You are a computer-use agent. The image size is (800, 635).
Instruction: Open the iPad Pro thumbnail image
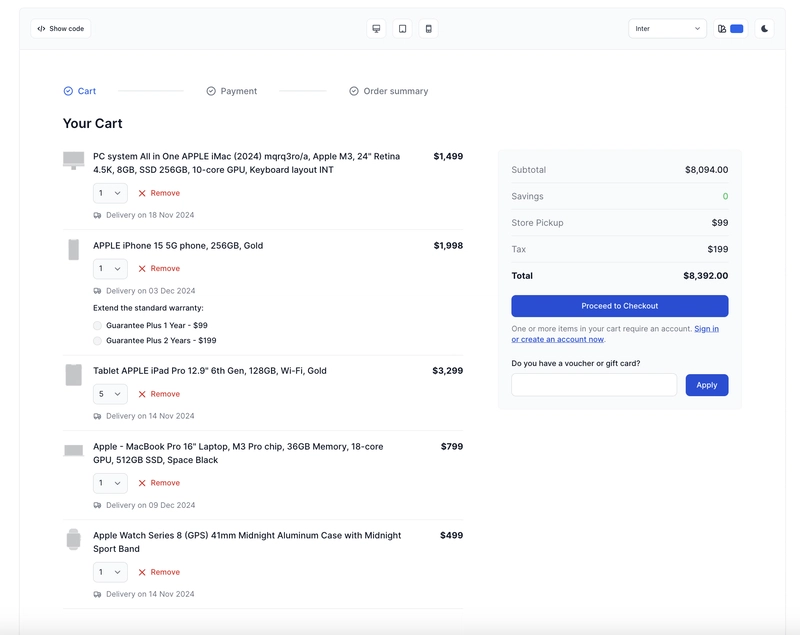[73, 375]
